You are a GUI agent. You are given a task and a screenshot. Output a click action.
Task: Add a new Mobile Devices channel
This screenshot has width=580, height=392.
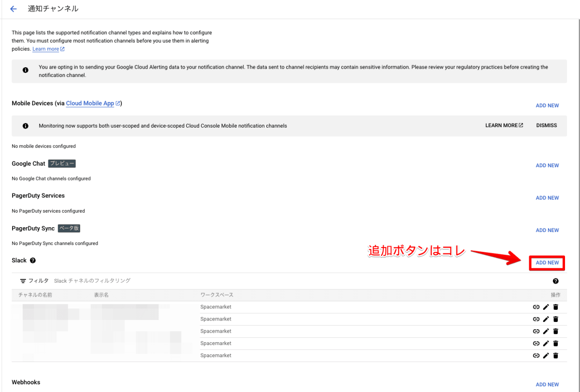coord(547,105)
